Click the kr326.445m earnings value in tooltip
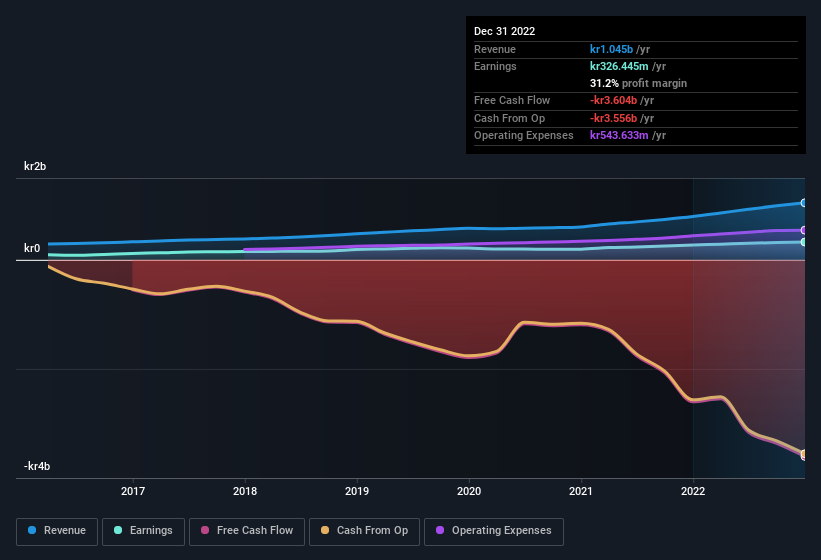The height and width of the screenshot is (560, 821). (620, 66)
